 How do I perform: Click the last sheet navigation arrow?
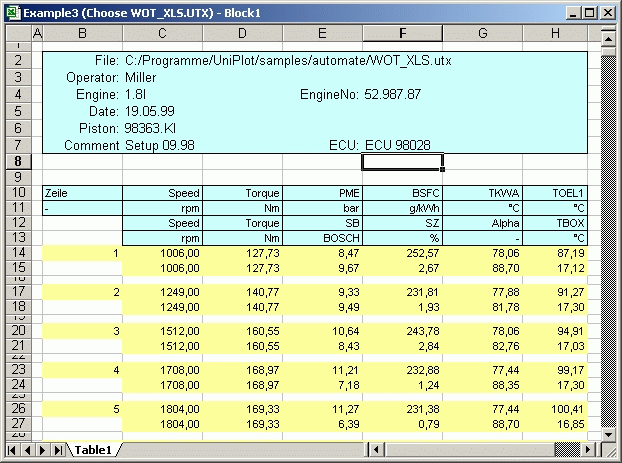56,451
